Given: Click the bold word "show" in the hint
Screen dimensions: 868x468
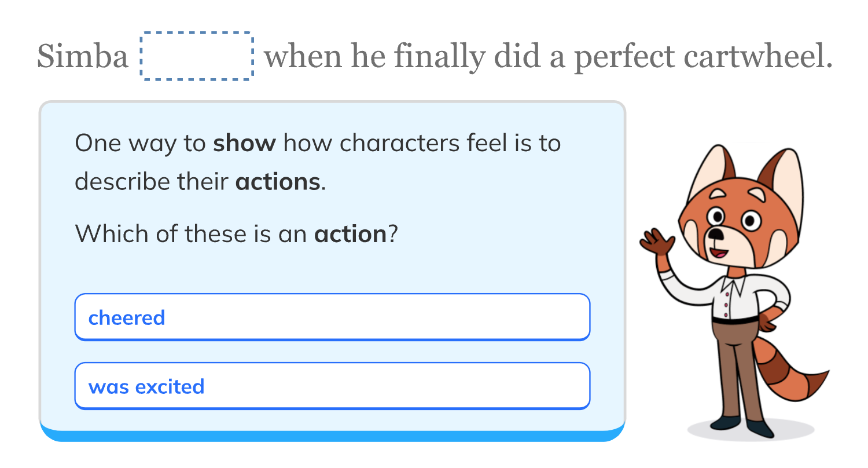Looking at the screenshot, I should (x=244, y=144).
